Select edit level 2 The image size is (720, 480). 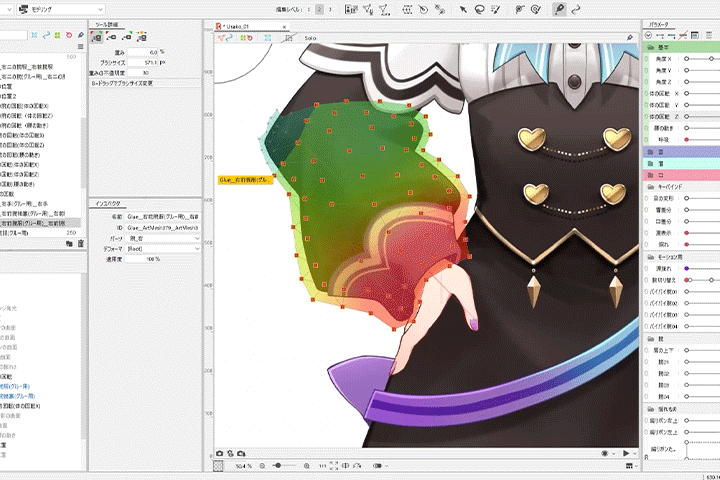(319, 9)
